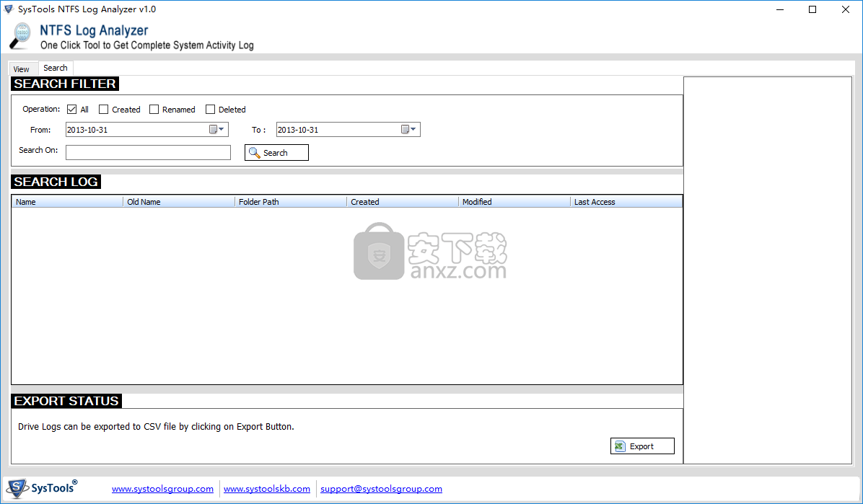Viewport: 863px width, 504px height.
Task: Sort by the Old Name column header
Action: 179,202
